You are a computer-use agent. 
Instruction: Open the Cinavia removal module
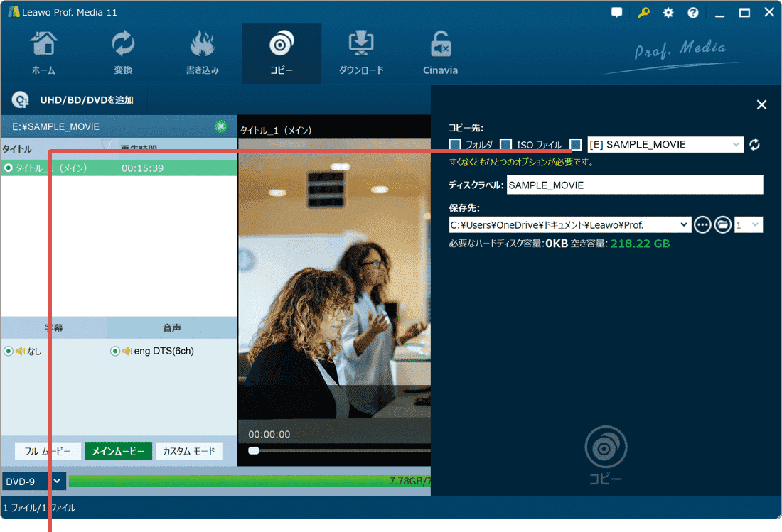pyautogui.click(x=440, y=53)
